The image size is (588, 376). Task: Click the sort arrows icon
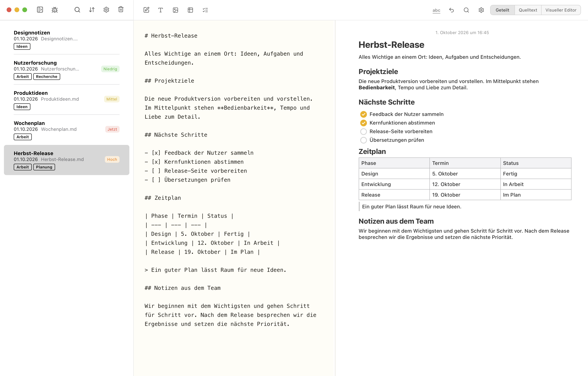(92, 10)
